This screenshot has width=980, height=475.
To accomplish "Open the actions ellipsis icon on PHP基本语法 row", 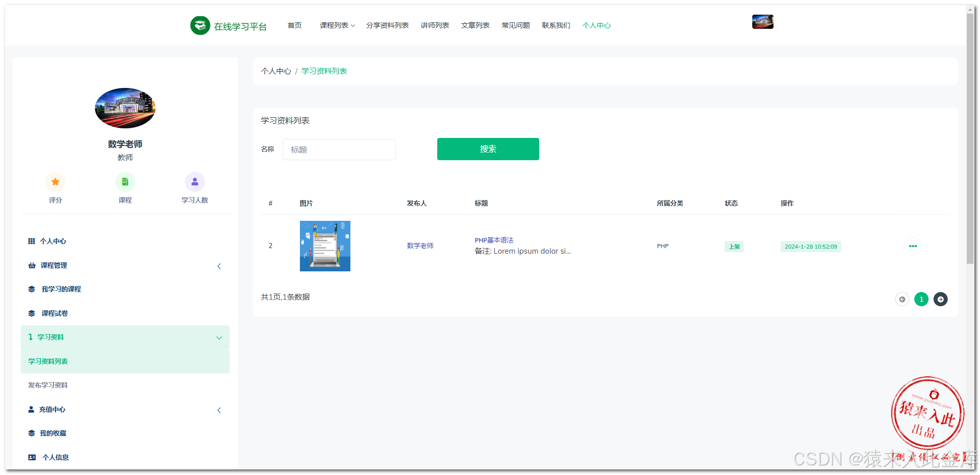I will [913, 246].
